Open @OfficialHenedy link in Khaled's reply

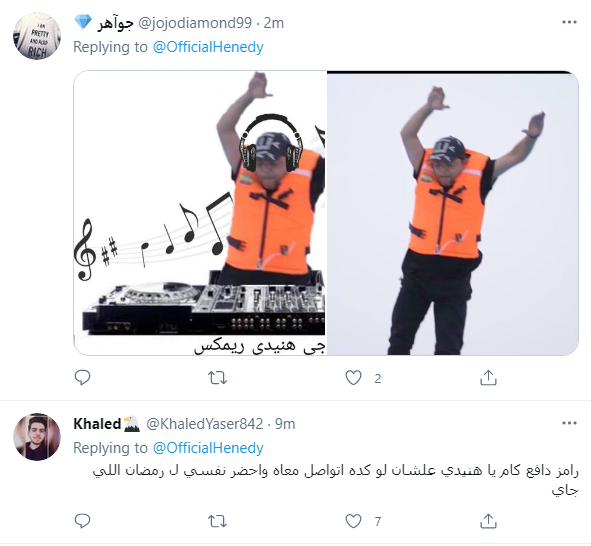208,448
